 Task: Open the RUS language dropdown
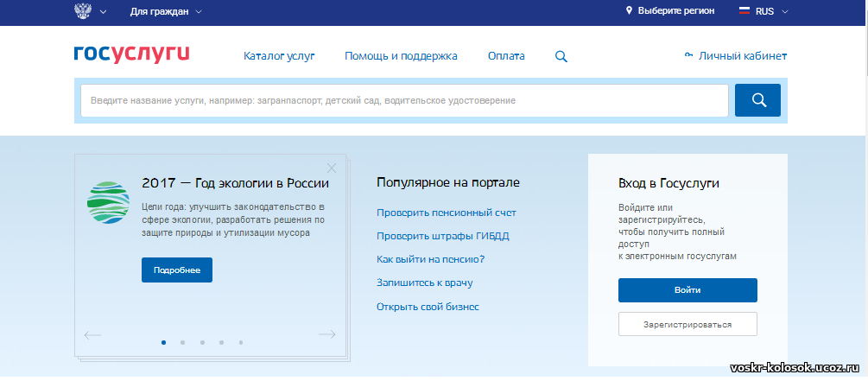click(x=770, y=11)
